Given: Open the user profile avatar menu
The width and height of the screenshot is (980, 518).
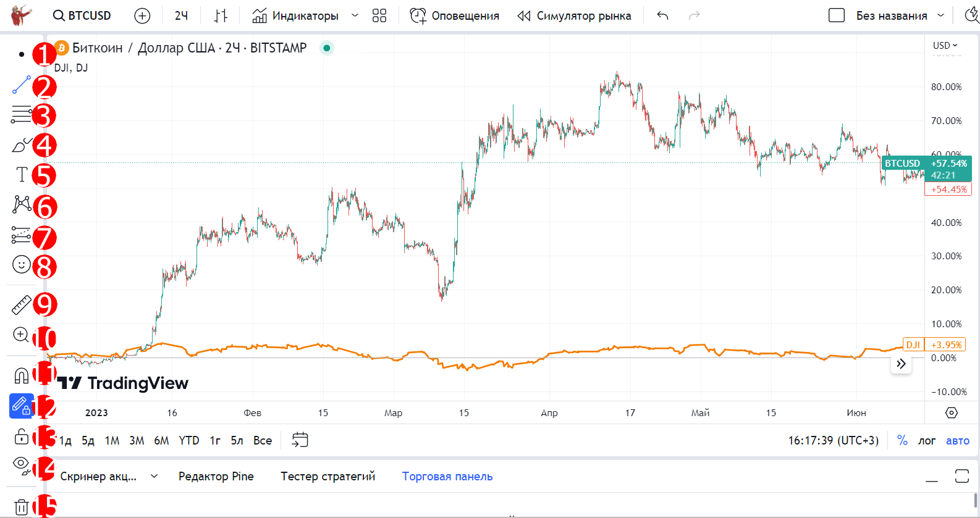Looking at the screenshot, I should pos(22,15).
